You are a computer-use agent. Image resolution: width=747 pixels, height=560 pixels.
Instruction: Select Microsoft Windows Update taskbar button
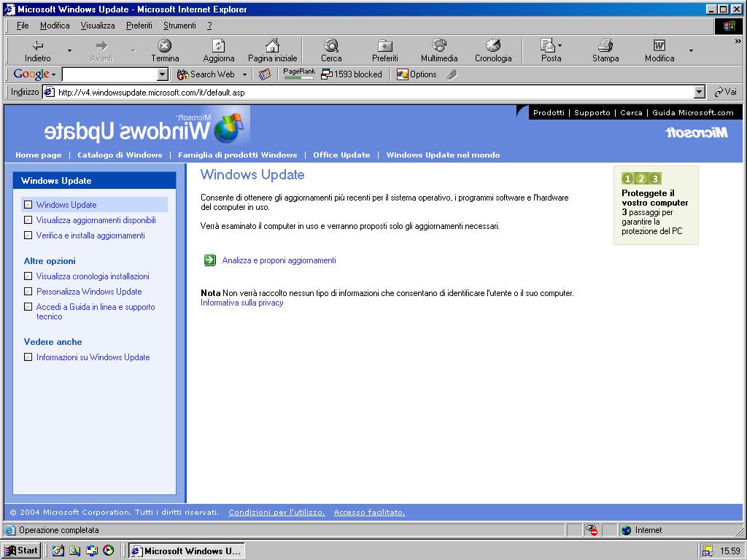187,551
